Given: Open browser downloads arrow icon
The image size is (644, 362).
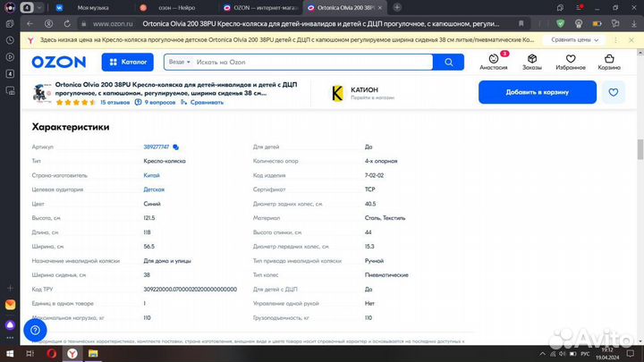Looking at the screenshot, I should tap(634, 24).
